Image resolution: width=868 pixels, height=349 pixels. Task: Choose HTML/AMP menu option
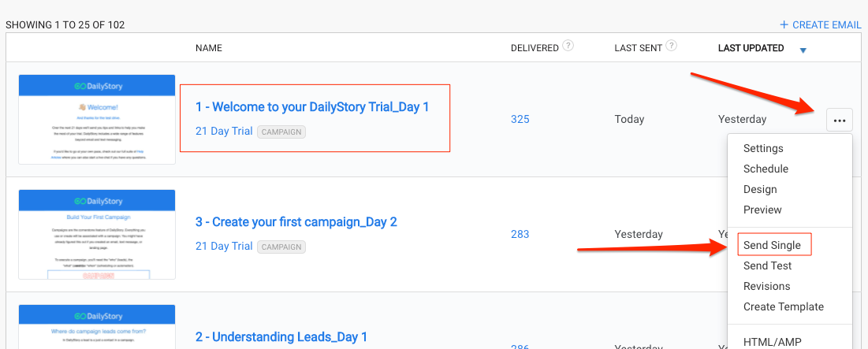point(772,342)
